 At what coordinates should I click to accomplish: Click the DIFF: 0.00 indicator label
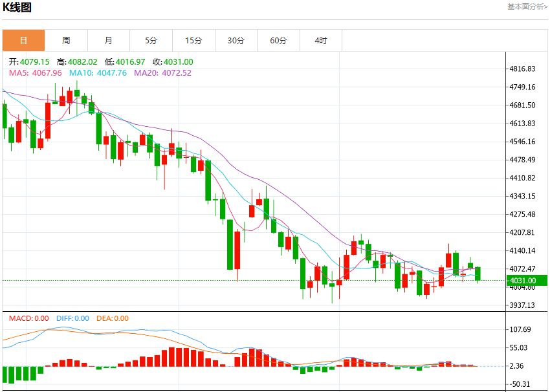72,318
